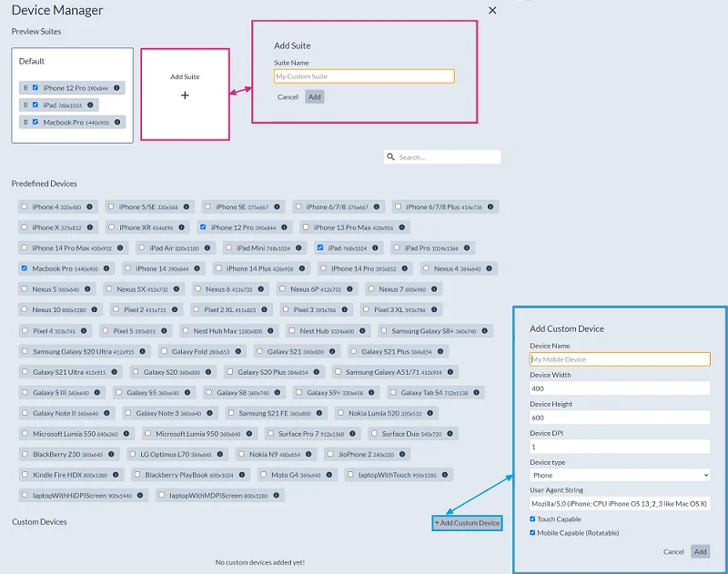
Task: Disable Mobile Capable (Rotatable) checkbox
Action: point(532,532)
